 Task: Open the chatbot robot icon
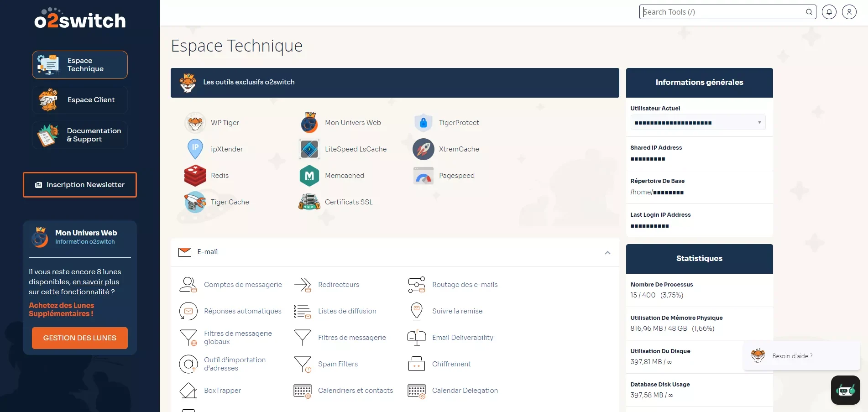coord(846,390)
